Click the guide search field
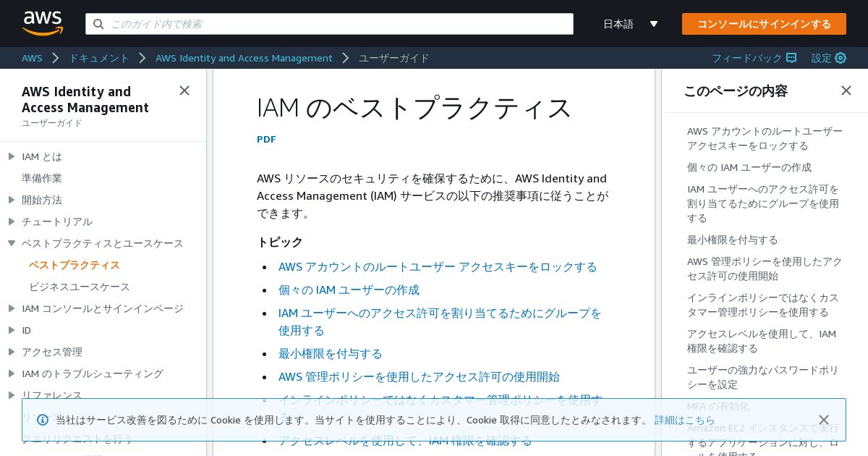Screen dimensions: 868x456 click(x=329, y=24)
